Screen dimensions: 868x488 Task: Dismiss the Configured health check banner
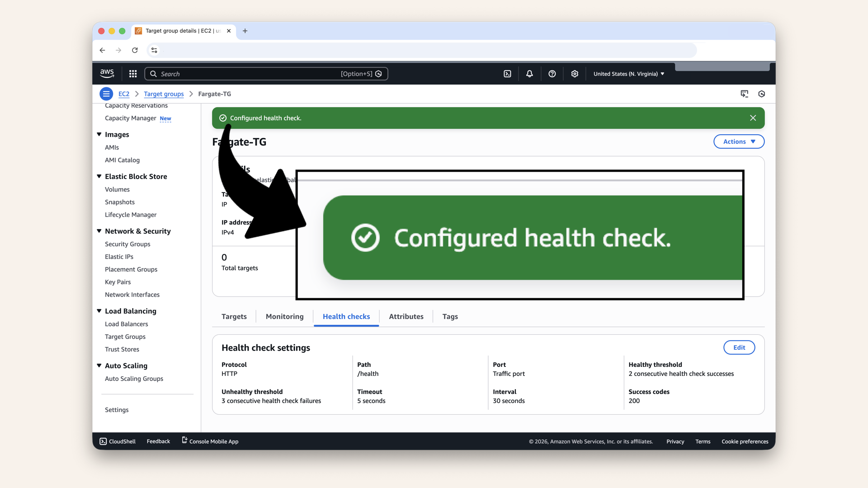pos(753,118)
